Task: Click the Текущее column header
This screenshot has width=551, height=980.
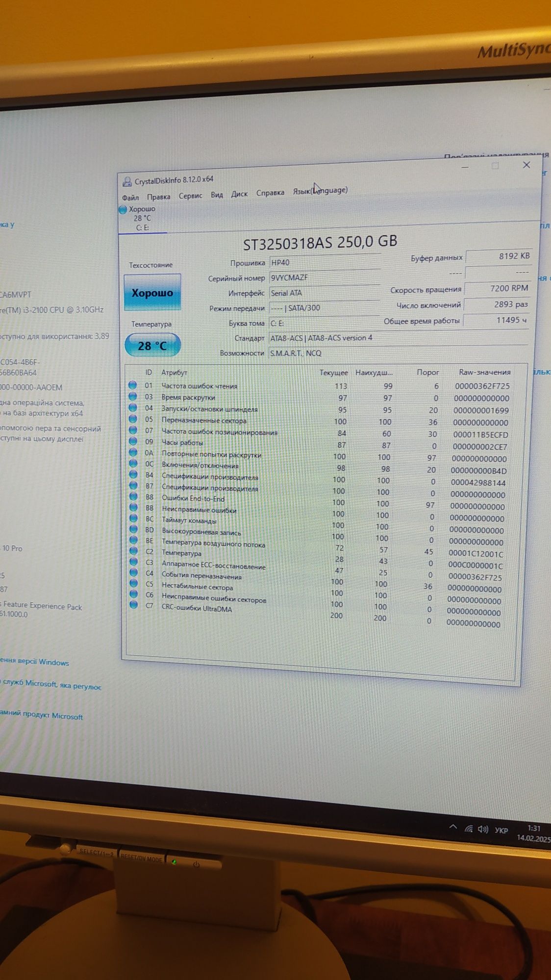Action: coord(333,372)
